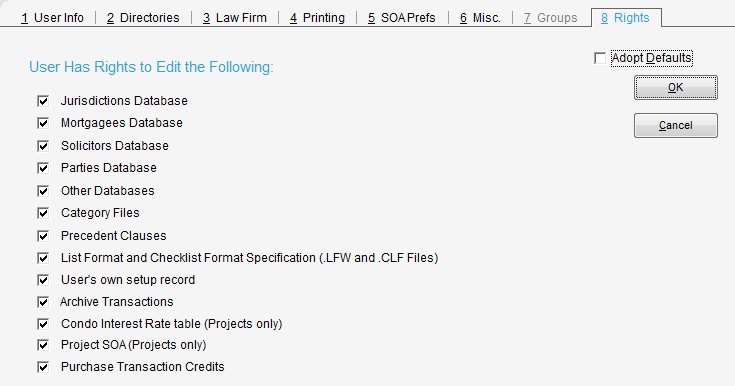Screen dimensions: 735x386
Task: Open the SOA Prefs tab
Action: point(402,18)
